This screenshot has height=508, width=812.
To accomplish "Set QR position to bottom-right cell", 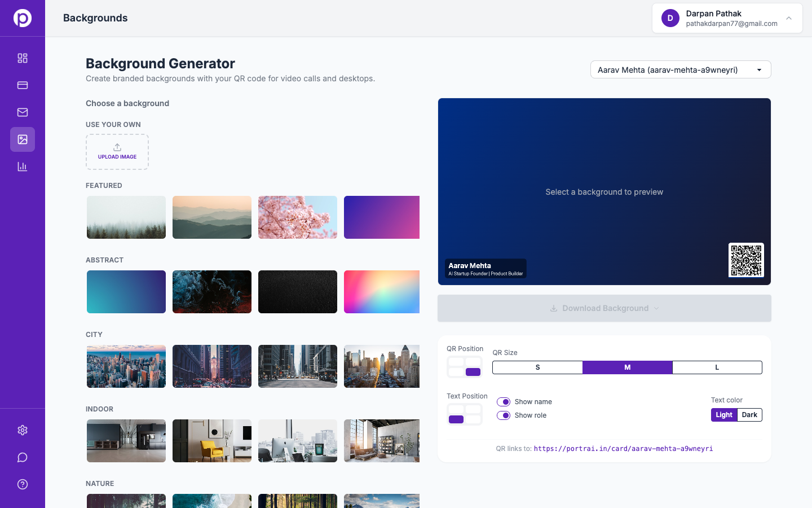I will click(473, 372).
